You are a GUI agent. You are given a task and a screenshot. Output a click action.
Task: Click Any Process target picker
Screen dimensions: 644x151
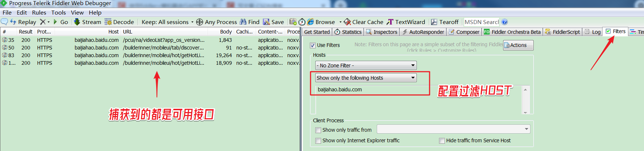coord(217,22)
